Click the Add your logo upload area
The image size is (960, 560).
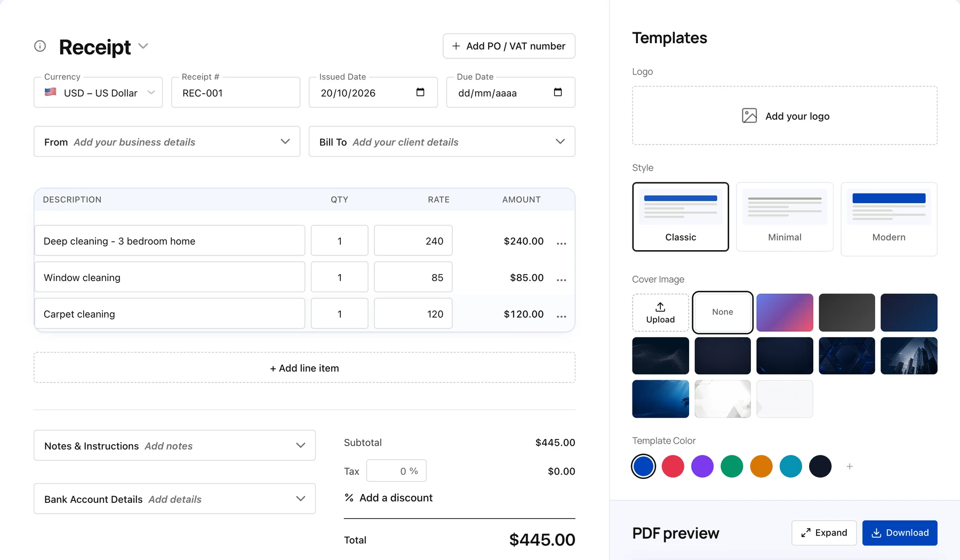click(x=785, y=116)
